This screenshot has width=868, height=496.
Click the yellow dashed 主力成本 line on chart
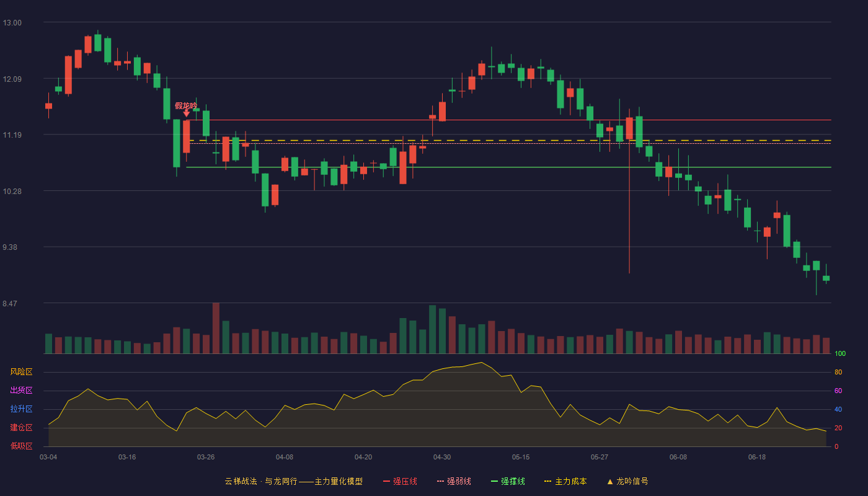(x=508, y=141)
